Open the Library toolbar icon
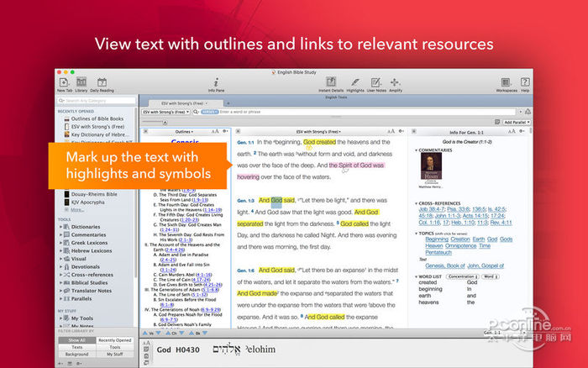Image resolution: width=588 pixels, height=368 pixels. 81,82
